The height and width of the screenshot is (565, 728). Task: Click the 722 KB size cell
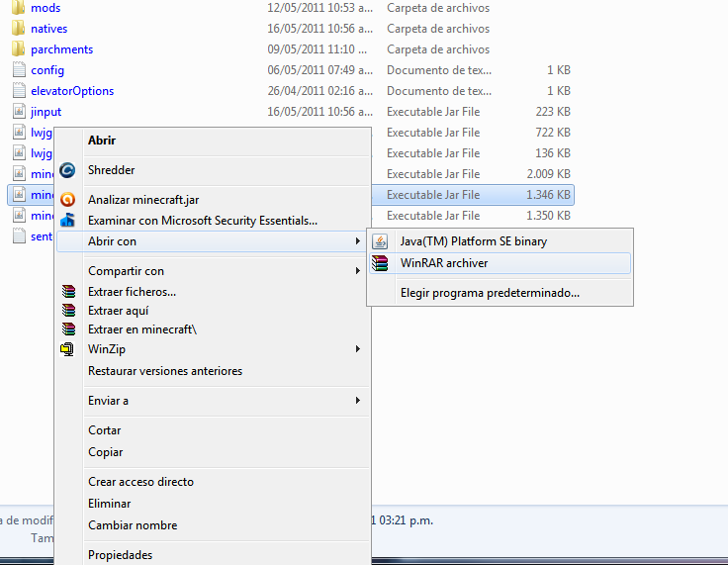(553, 133)
